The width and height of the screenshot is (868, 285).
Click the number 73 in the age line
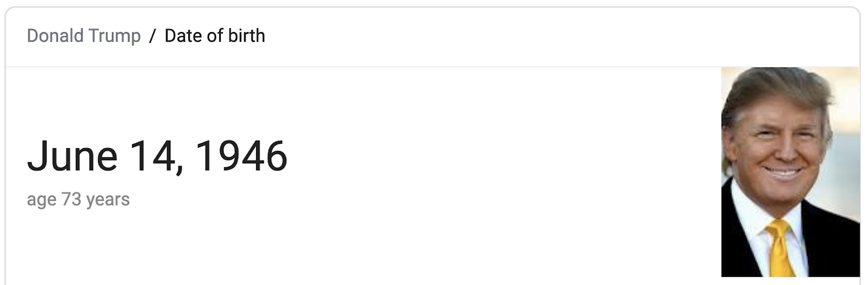click(x=71, y=199)
